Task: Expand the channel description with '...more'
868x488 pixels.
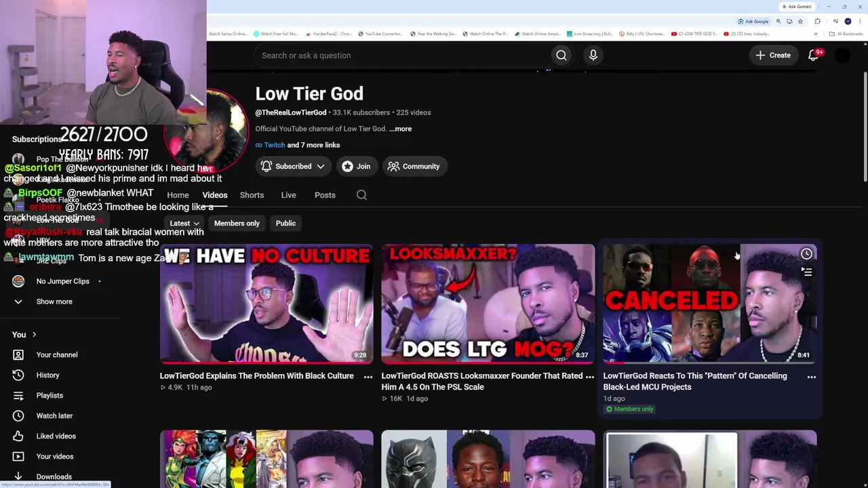Action: pos(400,129)
